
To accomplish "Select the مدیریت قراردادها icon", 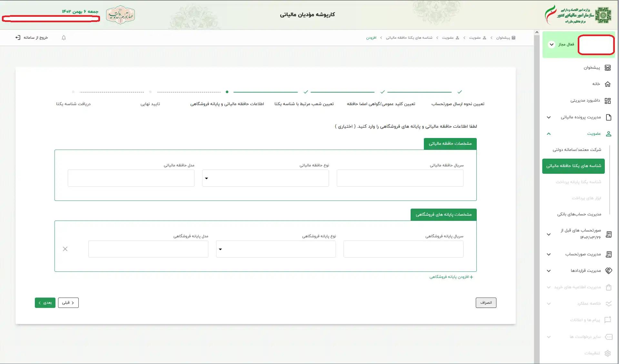I will [608, 271].
